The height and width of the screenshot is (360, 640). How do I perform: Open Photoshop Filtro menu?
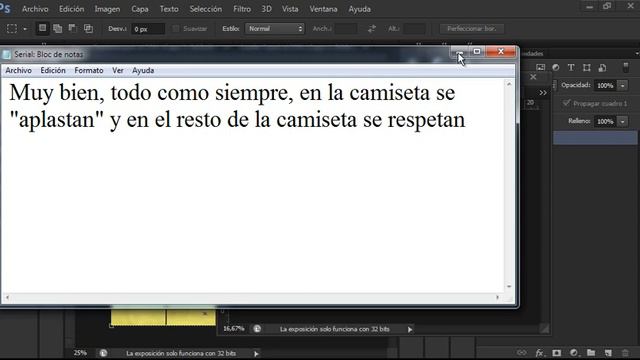pos(242,9)
